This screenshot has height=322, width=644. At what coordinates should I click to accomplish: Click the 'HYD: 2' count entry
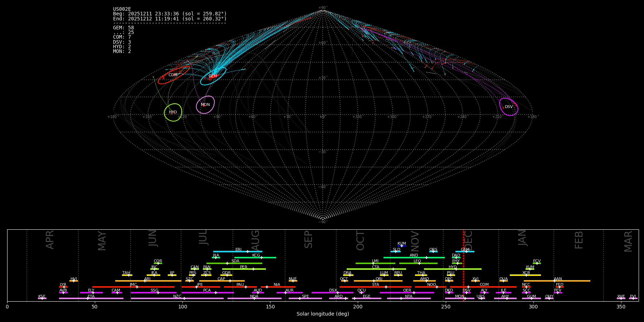tap(122, 47)
